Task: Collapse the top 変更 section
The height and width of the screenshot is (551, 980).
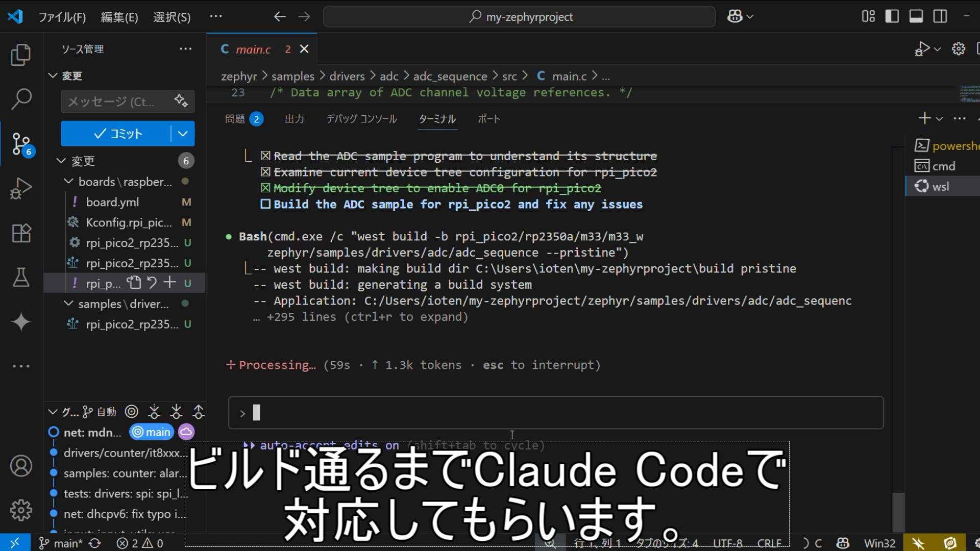Action: [53, 76]
